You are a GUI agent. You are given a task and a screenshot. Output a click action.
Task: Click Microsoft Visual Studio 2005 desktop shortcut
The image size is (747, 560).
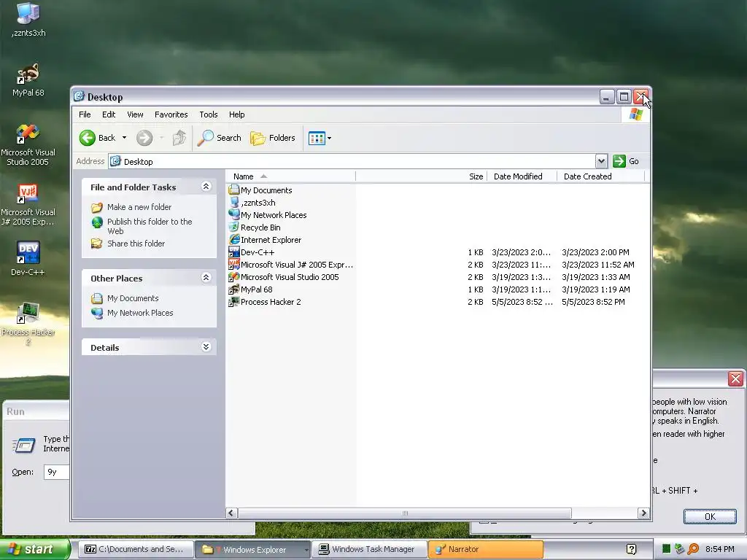click(28, 144)
